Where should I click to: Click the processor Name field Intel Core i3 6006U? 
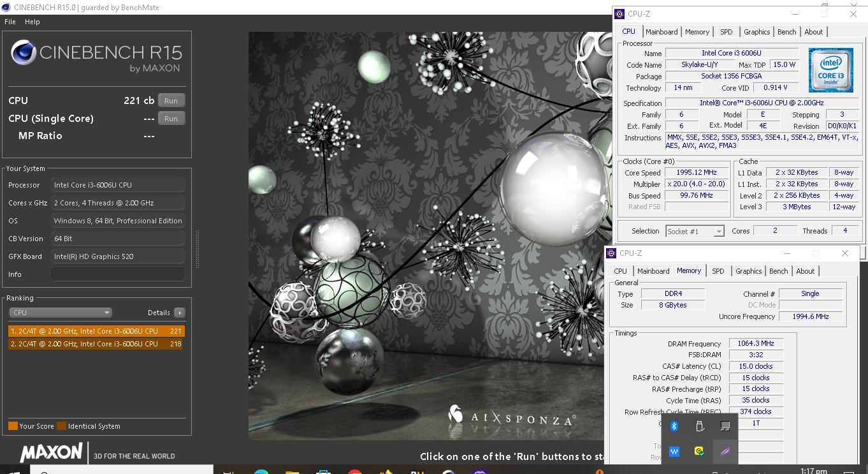coord(732,53)
